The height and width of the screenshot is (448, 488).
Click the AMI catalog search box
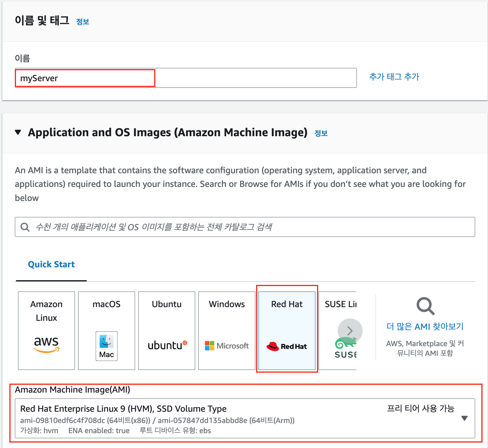(245, 227)
